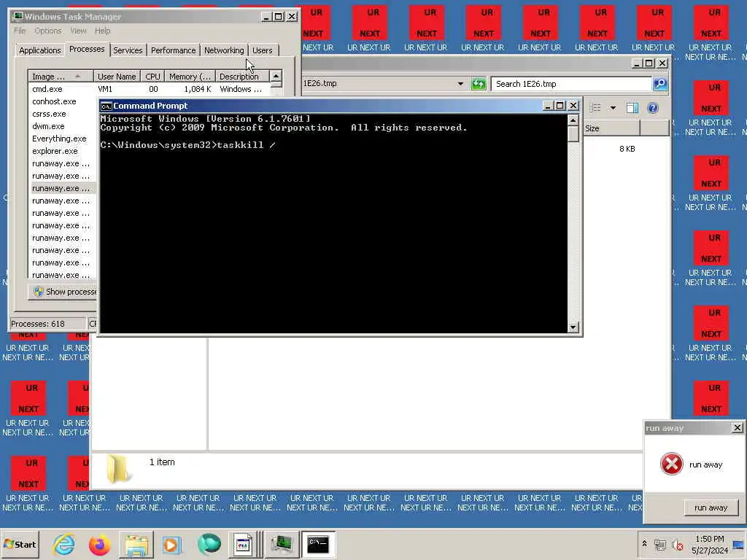This screenshot has width=747, height=560.
Task: Sort processes by Memory column
Action: 190,76
